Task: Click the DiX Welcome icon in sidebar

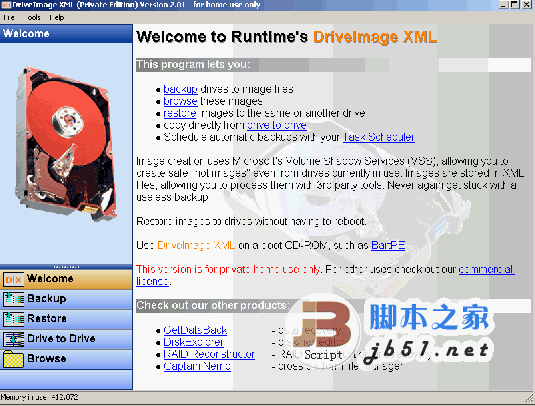Action: [x=14, y=279]
